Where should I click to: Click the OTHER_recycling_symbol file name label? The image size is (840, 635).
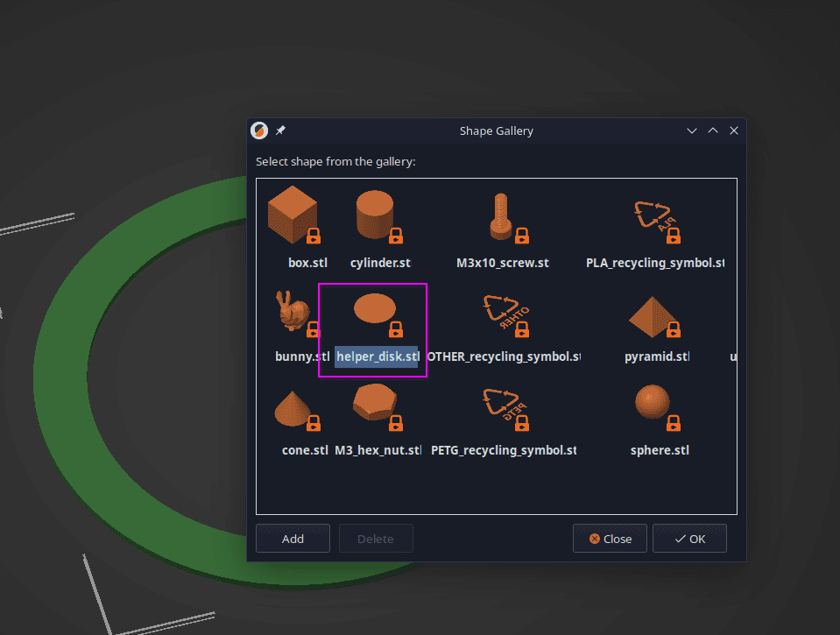pos(504,356)
